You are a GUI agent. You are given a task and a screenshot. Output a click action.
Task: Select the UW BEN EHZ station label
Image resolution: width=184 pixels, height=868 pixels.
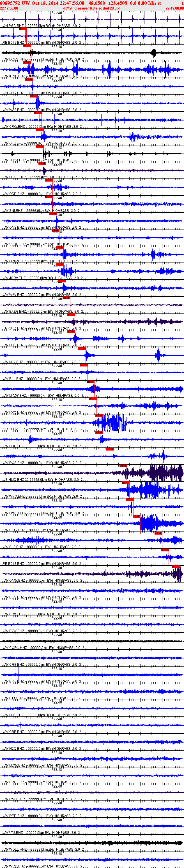click(42, 597)
